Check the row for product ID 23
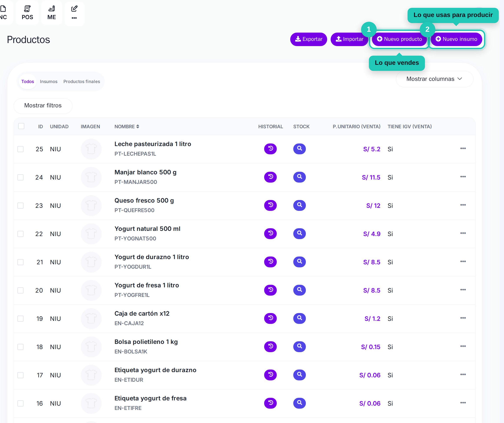Screen dimensions: 504x423 click(x=20, y=206)
